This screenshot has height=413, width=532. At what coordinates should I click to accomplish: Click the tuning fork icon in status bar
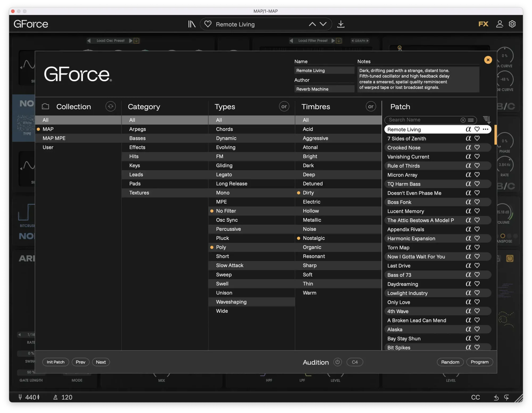coord(20,397)
